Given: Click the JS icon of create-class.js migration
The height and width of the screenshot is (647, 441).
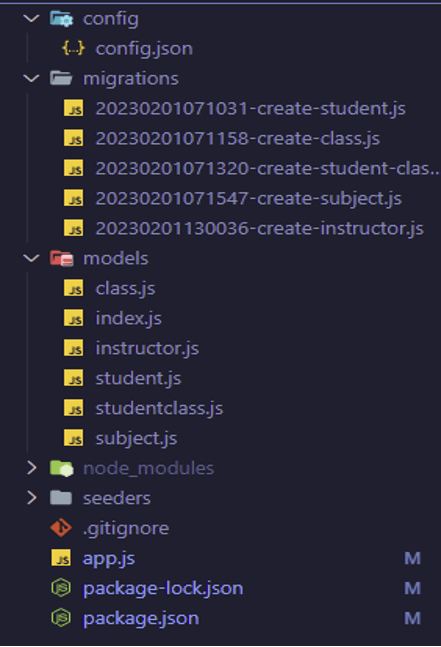Looking at the screenshot, I should coord(73,138).
